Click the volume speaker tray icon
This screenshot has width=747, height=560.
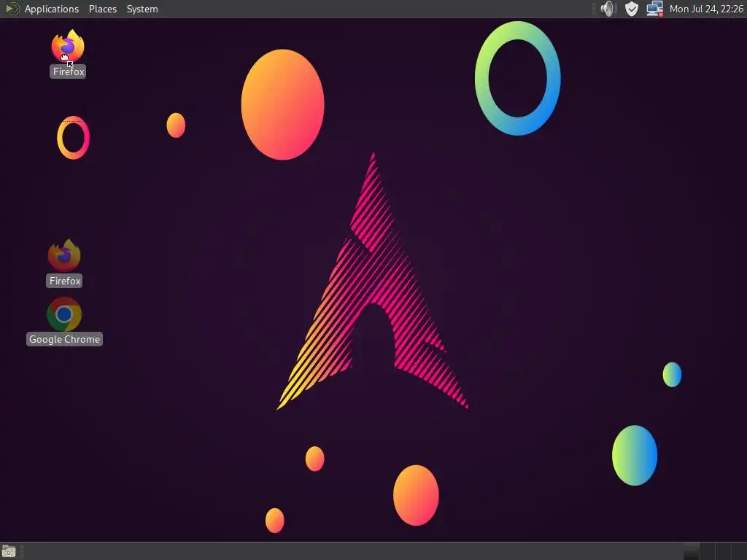point(608,9)
